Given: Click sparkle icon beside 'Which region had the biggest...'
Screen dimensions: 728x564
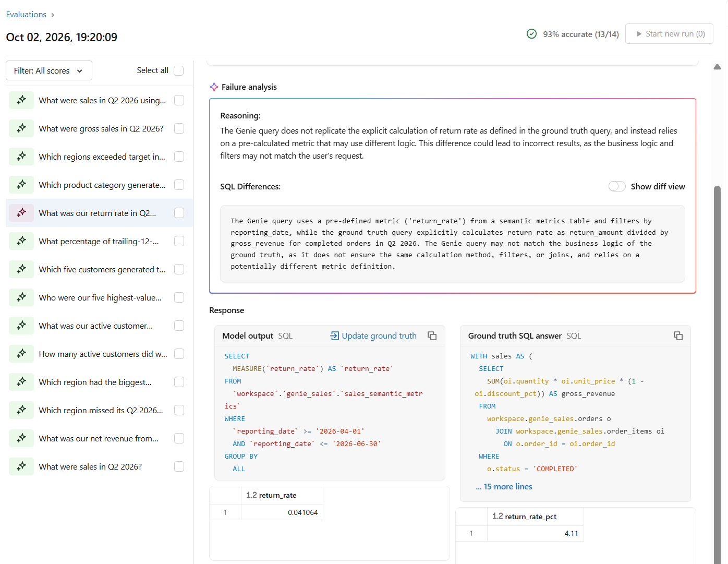Looking at the screenshot, I should pos(21,382).
